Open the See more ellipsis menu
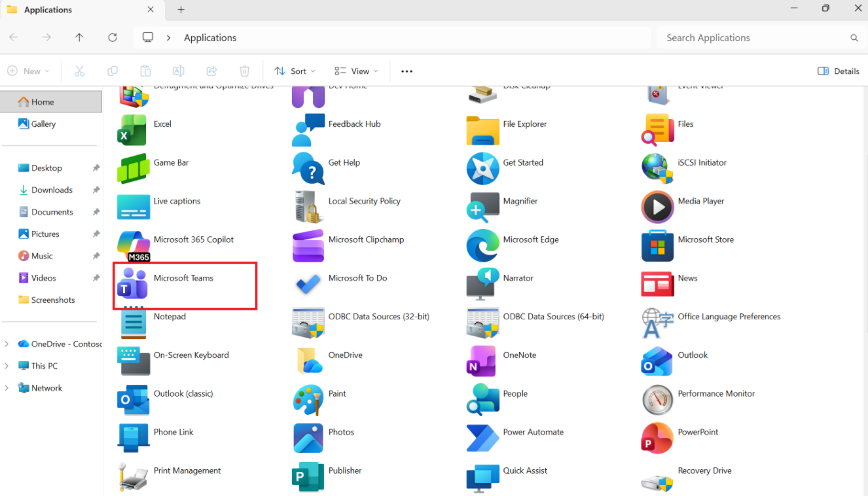 pyautogui.click(x=407, y=71)
